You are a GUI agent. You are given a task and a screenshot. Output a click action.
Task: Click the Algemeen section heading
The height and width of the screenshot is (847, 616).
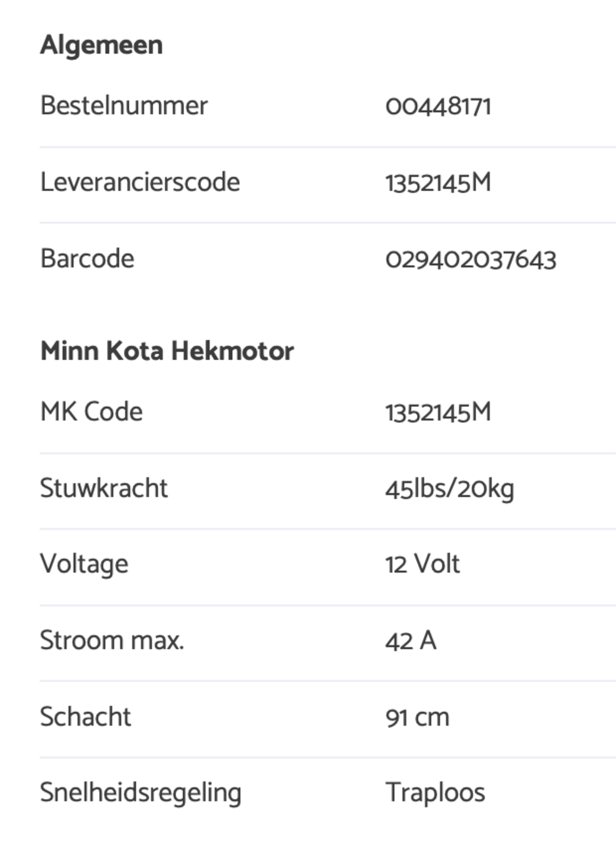[102, 46]
